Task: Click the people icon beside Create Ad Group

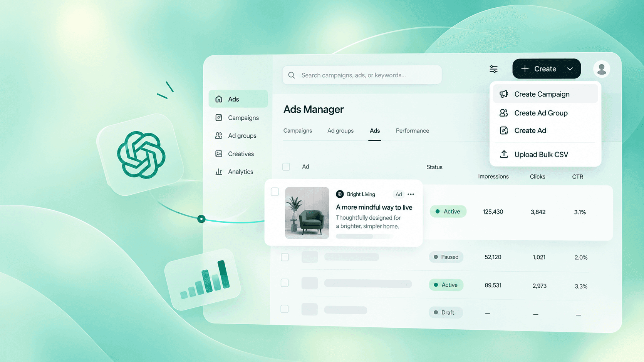Action: pyautogui.click(x=504, y=113)
